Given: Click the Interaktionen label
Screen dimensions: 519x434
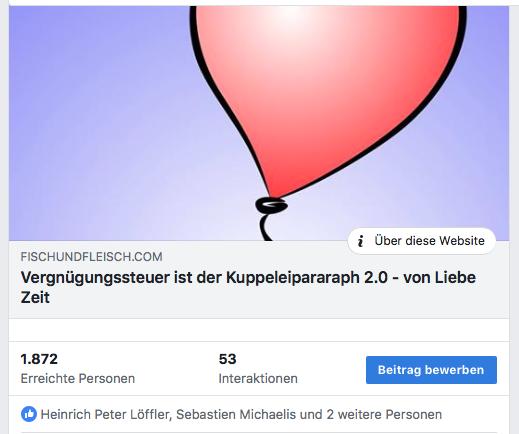Looking at the screenshot, I should pyautogui.click(x=258, y=379).
